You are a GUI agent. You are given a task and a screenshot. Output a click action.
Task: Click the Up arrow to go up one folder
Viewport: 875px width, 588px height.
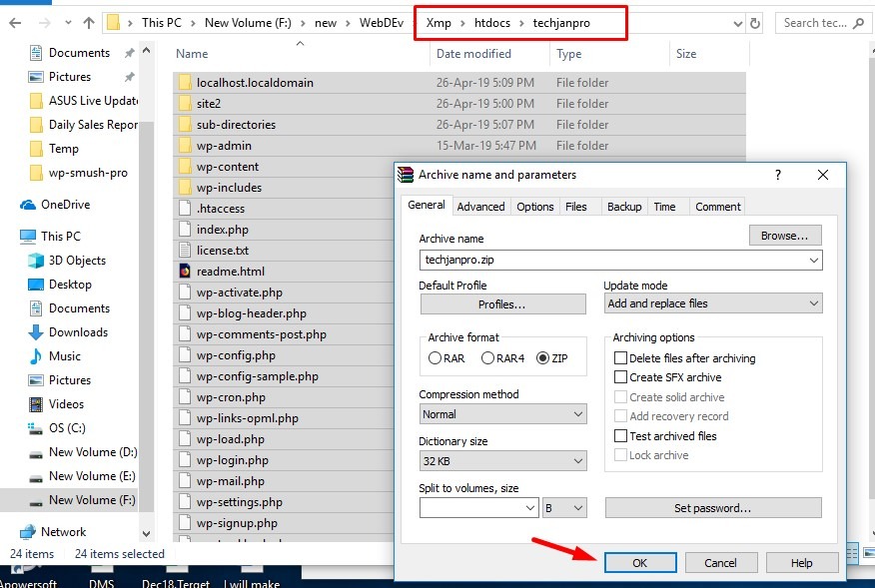click(x=89, y=22)
